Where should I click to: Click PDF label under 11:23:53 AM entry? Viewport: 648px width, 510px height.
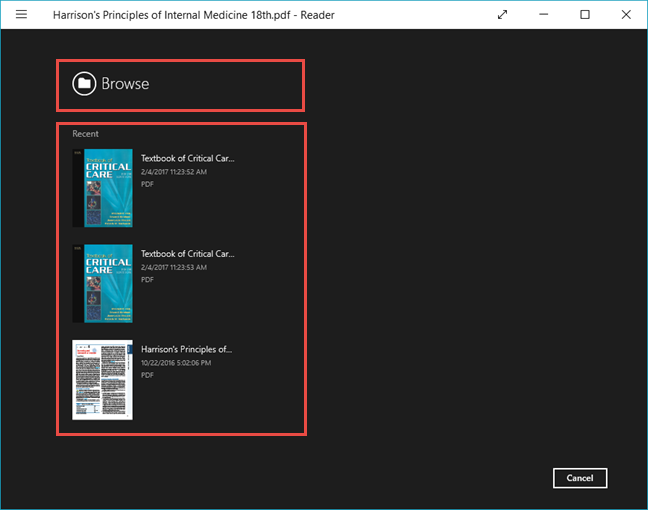tap(147, 280)
